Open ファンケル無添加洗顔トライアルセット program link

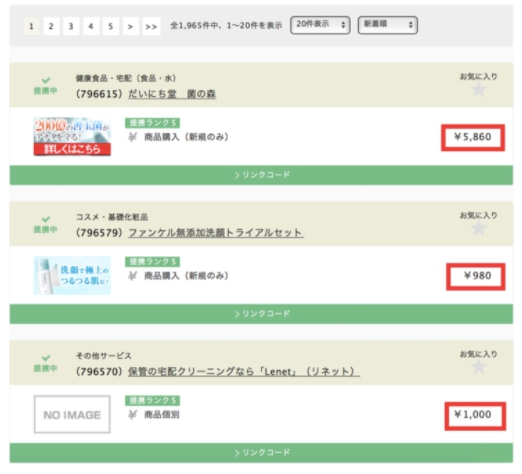[216, 233]
